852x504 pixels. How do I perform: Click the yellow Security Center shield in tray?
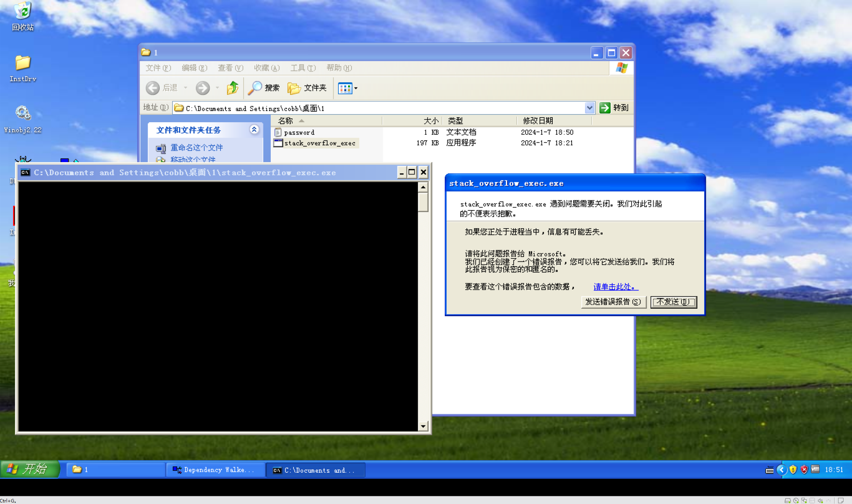click(x=793, y=469)
